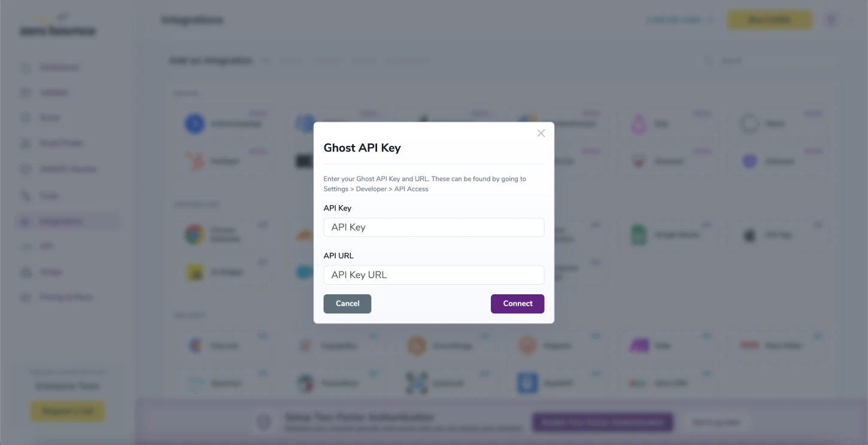This screenshot has width=868, height=445.
Task: Click the purple circular integration icon
Action: (749, 160)
